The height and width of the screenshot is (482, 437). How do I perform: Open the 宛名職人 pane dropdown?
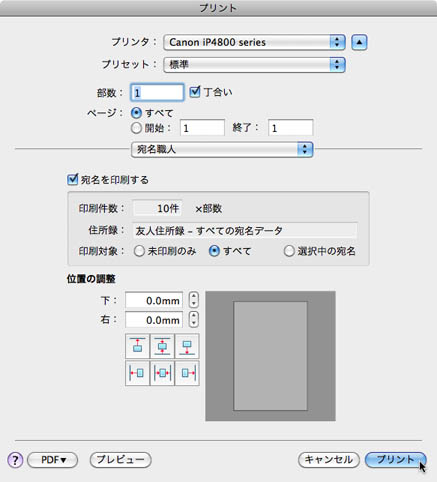222,149
